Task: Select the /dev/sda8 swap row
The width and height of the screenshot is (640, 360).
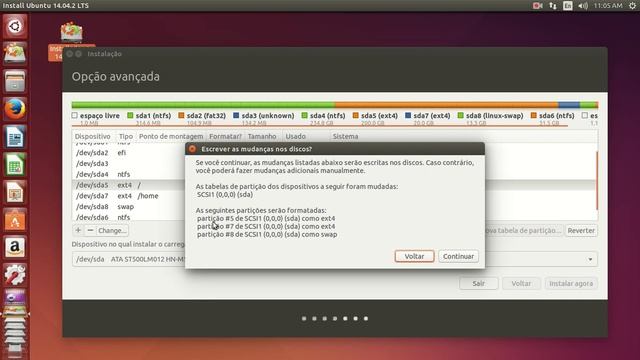Action: [x=129, y=207]
